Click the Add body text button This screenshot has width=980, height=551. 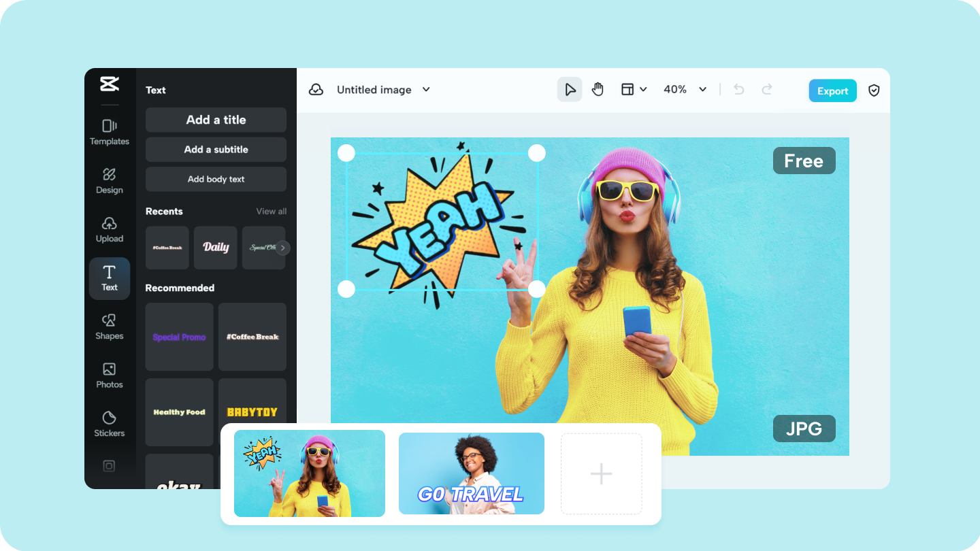[216, 180]
